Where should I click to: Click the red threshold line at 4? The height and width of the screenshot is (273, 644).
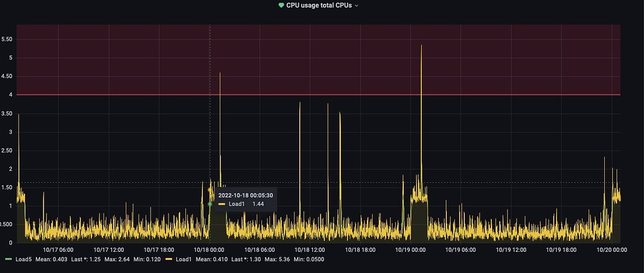pos(319,95)
